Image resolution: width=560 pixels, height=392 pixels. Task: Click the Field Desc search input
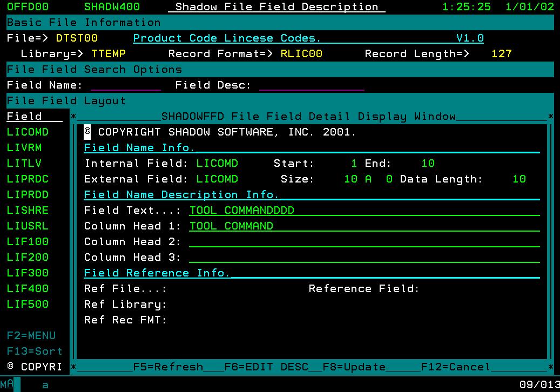312,85
